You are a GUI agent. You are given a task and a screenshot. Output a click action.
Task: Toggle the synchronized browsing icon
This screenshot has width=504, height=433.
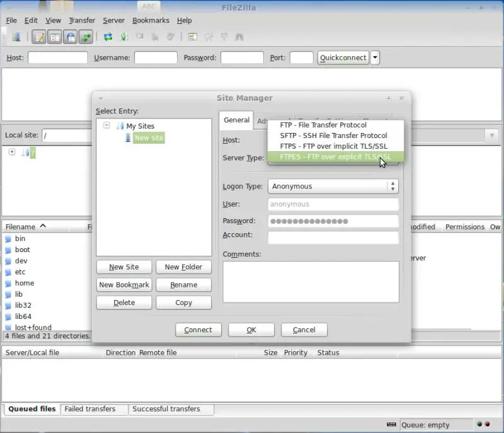tap(224, 37)
